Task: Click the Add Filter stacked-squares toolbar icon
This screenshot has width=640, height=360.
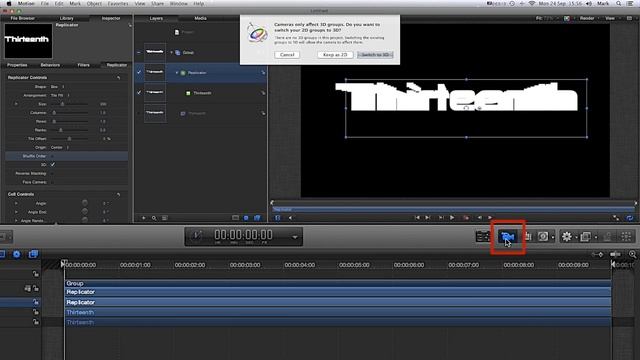Action: 586,236
